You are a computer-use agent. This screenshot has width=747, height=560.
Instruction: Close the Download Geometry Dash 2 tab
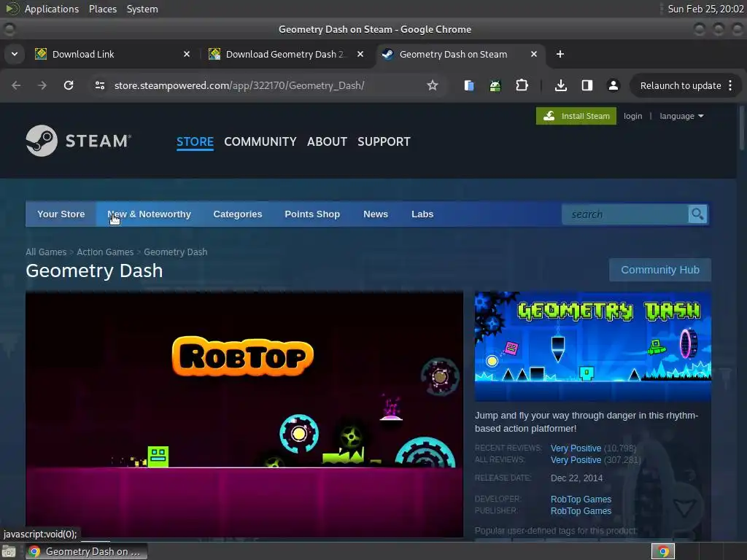click(x=360, y=54)
